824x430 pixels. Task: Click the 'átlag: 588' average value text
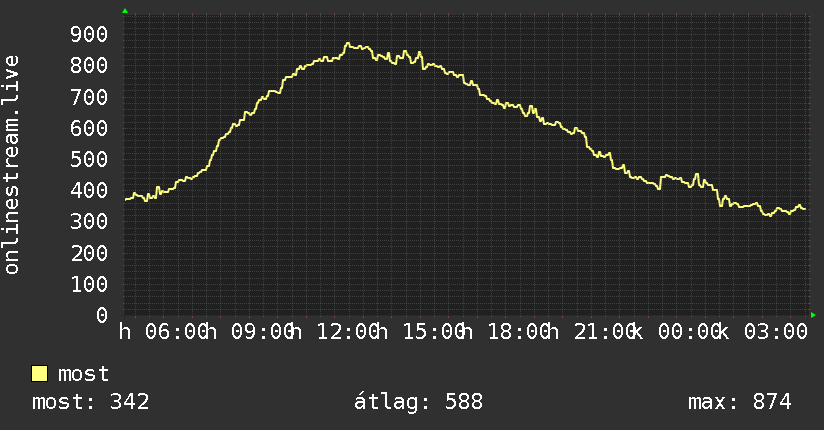[418, 402]
